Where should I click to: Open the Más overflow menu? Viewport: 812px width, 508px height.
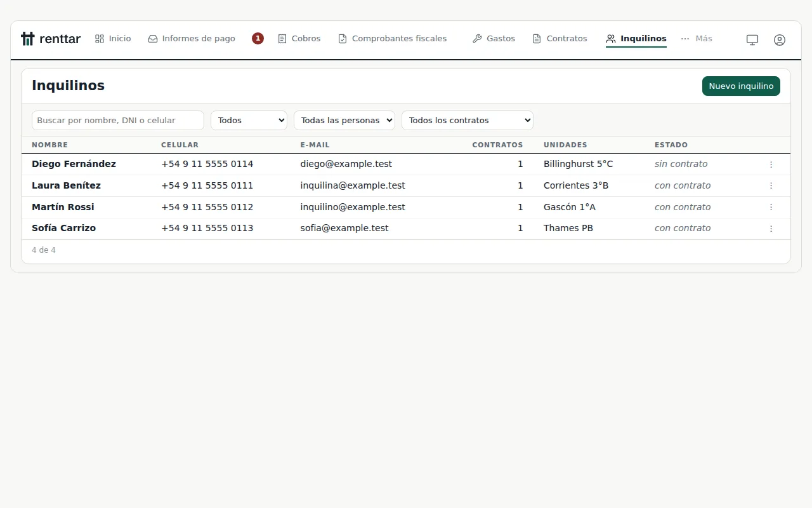pos(697,39)
